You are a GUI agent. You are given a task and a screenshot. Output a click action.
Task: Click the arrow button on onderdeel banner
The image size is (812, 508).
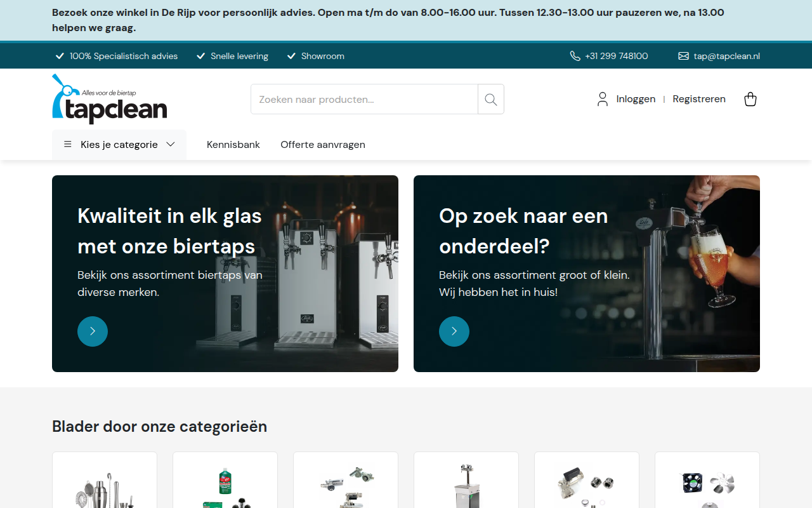pyautogui.click(x=454, y=331)
